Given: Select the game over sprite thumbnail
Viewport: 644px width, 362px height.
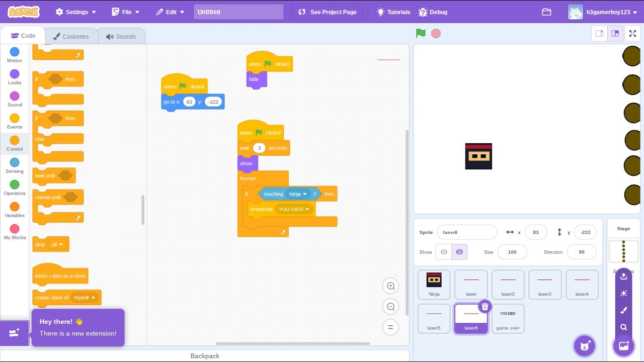Looking at the screenshot, I should tap(508, 318).
